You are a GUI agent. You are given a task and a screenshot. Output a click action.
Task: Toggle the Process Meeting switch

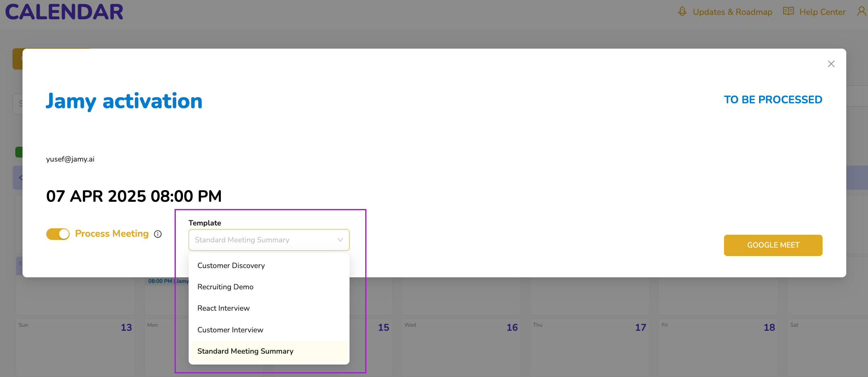point(58,234)
